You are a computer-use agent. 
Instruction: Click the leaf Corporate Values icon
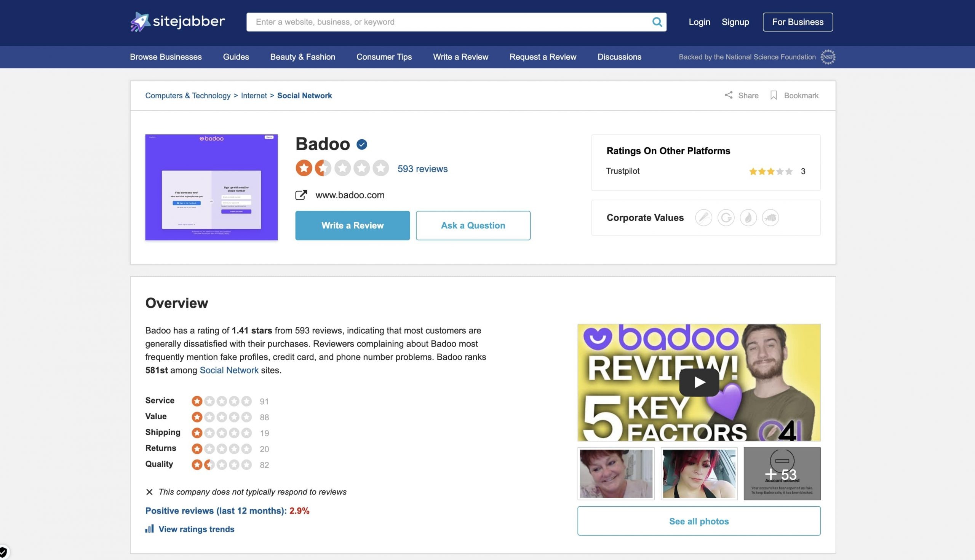point(748,217)
